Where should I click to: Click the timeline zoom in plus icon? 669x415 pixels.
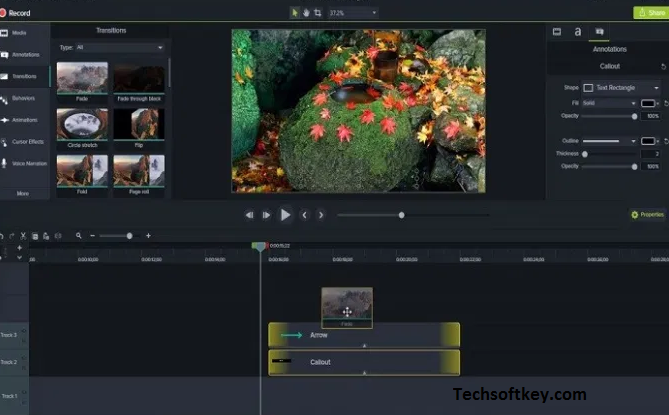[148, 235]
